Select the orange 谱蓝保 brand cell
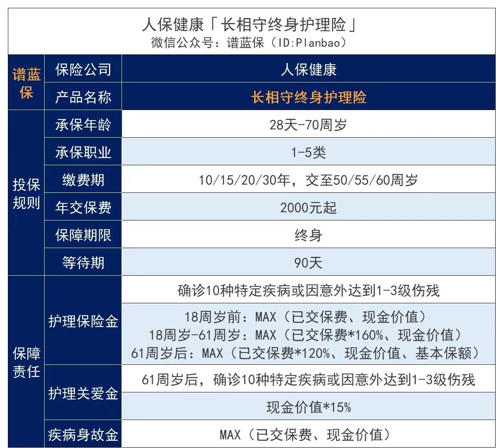 26,82
